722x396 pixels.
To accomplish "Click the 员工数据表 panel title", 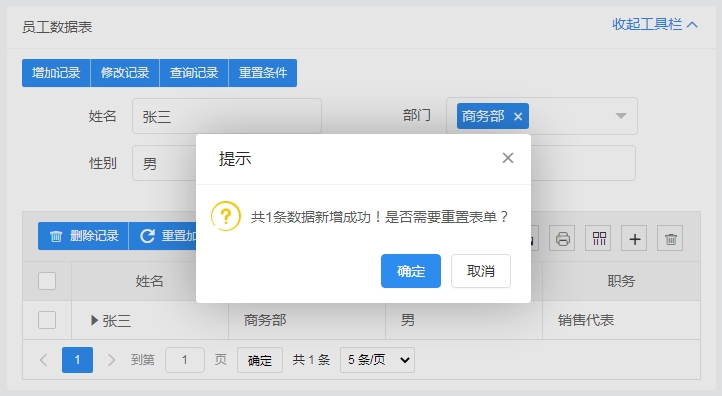I will coord(57,27).
